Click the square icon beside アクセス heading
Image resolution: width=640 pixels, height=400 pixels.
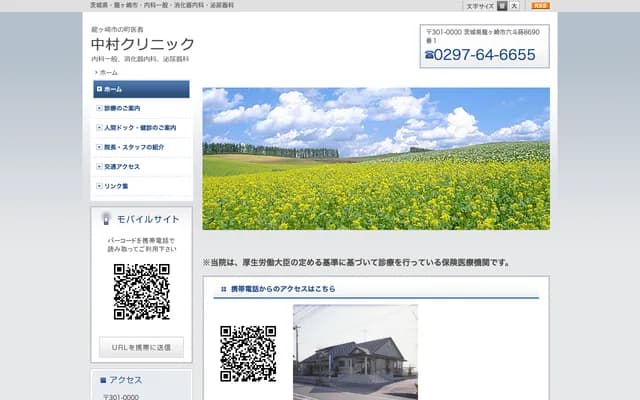pos(103,380)
